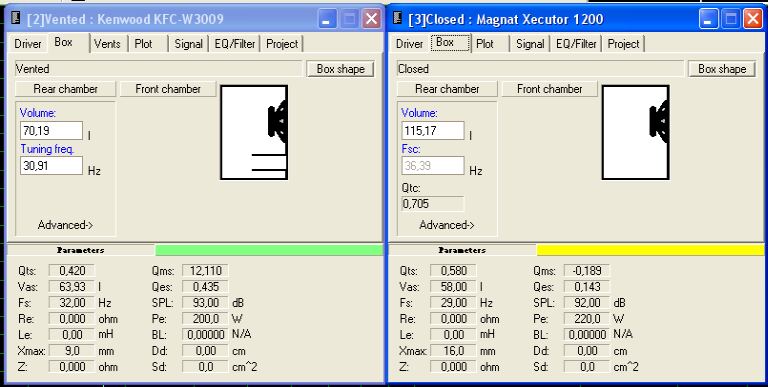The width and height of the screenshot is (768, 387).
Task: Click Xmax value 16,0 in Magnat window
Action: [x=453, y=351]
